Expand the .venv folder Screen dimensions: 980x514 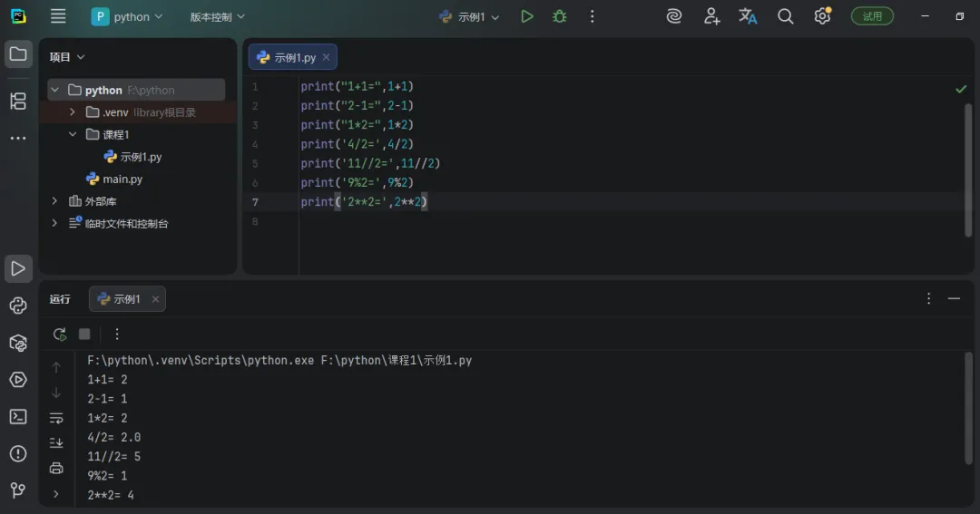73,112
